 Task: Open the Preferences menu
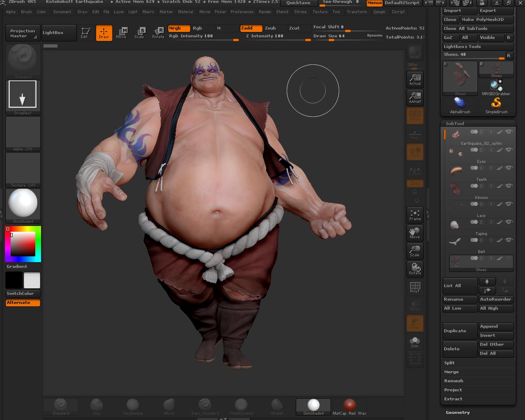(242, 12)
